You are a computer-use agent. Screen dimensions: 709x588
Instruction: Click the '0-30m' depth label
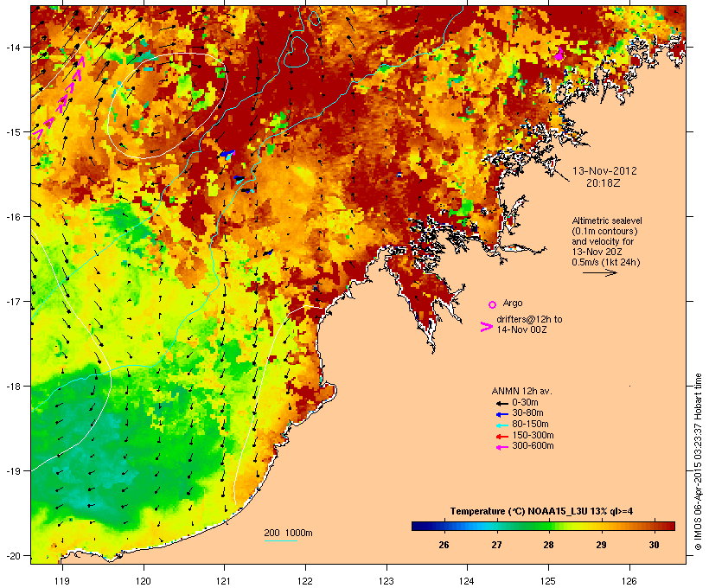tap(525, 403)
